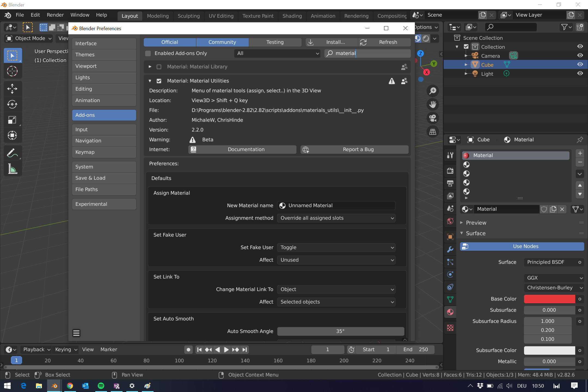Open the Object Data mesh properties icon
This screenshot has height=392, width=588.
[x=450, y=299]
